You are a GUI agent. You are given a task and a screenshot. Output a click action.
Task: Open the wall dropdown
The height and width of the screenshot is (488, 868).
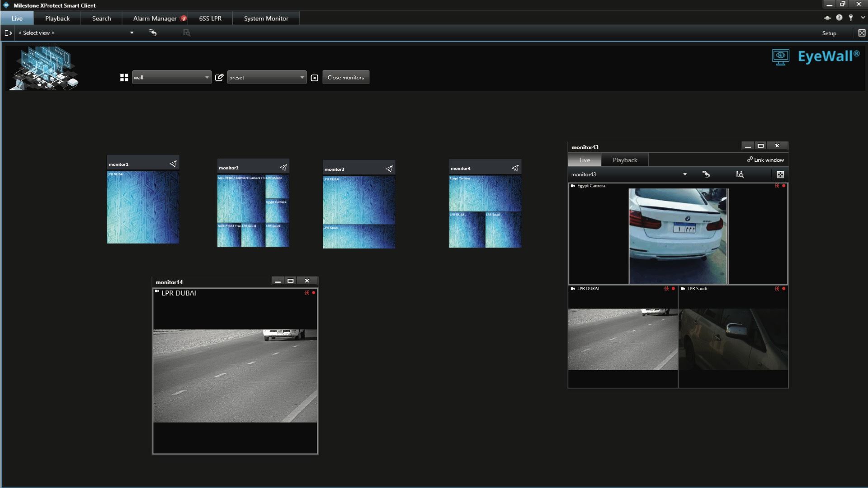coord(172,77)
